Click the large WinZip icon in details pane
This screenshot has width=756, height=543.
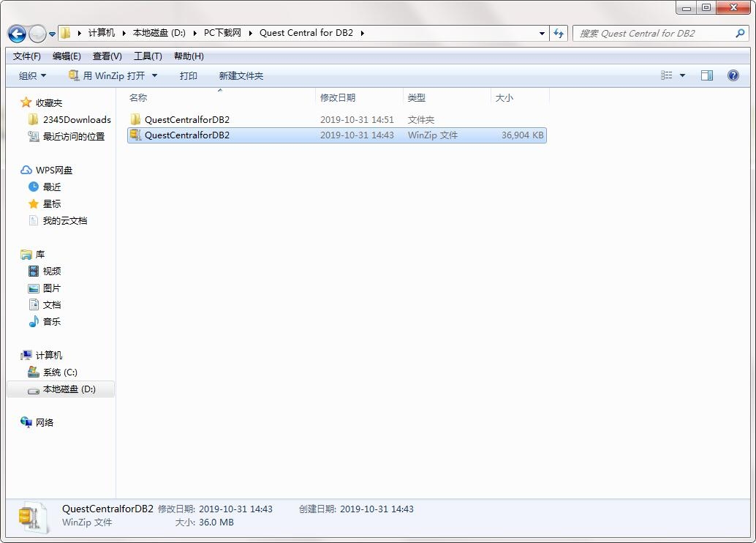pyautogui.click(x=33, y=518)
